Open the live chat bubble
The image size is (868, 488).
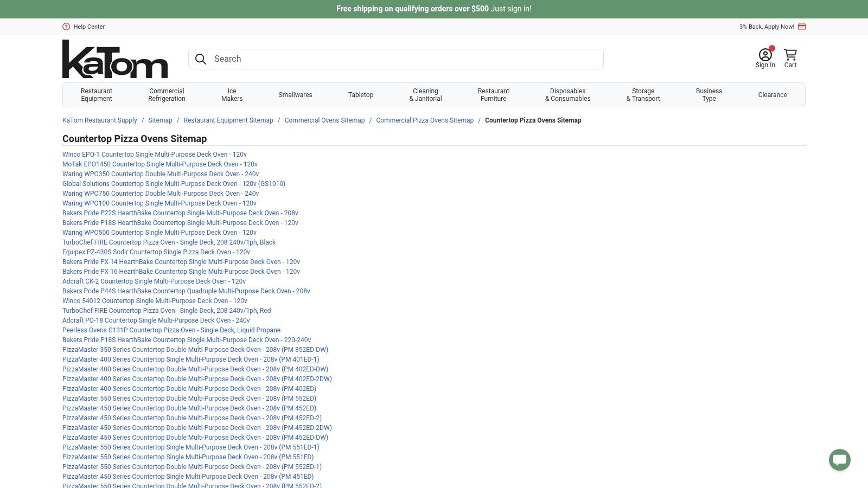click(840, 460)
